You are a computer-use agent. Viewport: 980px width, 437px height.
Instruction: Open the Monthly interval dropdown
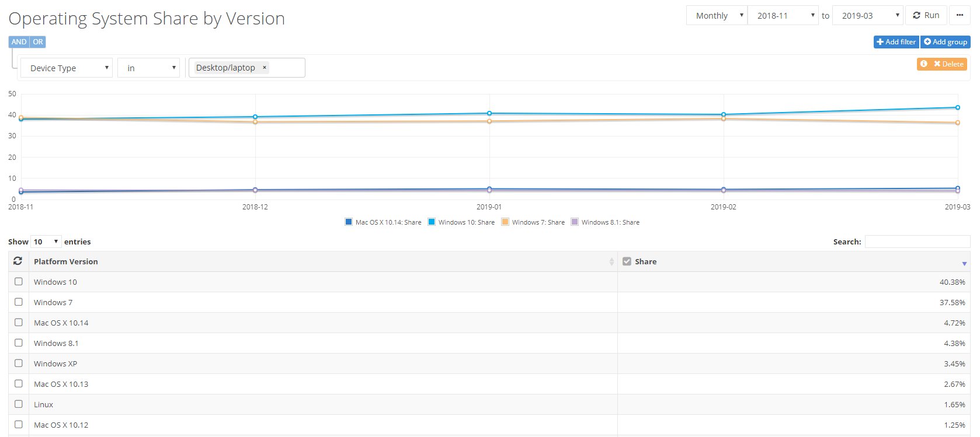pyautogui.click(x=717, y=16)
